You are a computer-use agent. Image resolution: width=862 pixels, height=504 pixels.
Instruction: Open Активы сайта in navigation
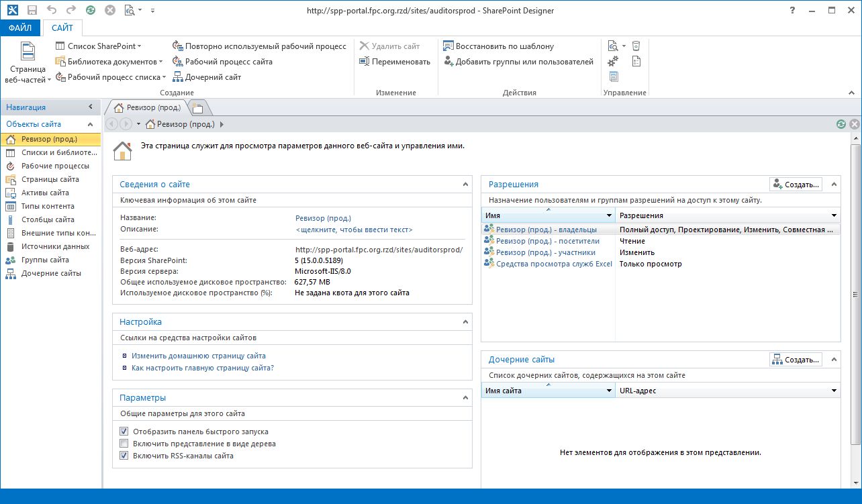(50, 193)
